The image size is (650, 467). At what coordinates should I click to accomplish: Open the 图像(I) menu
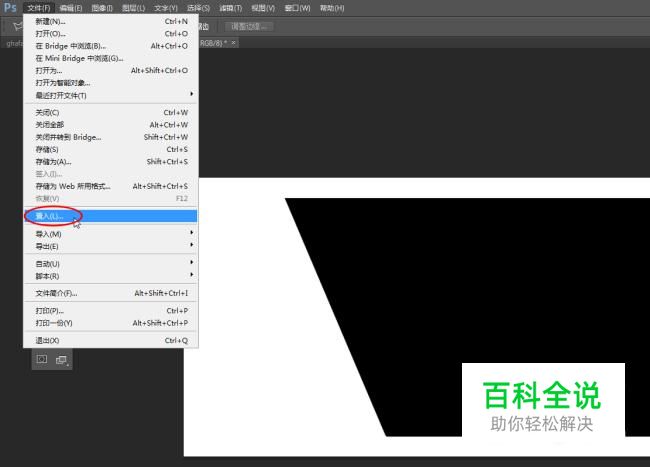click(x=102, y=8)
